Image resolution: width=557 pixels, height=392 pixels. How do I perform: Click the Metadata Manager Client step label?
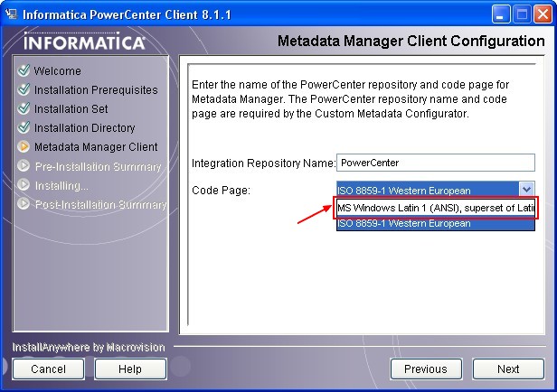coord(96,147)
